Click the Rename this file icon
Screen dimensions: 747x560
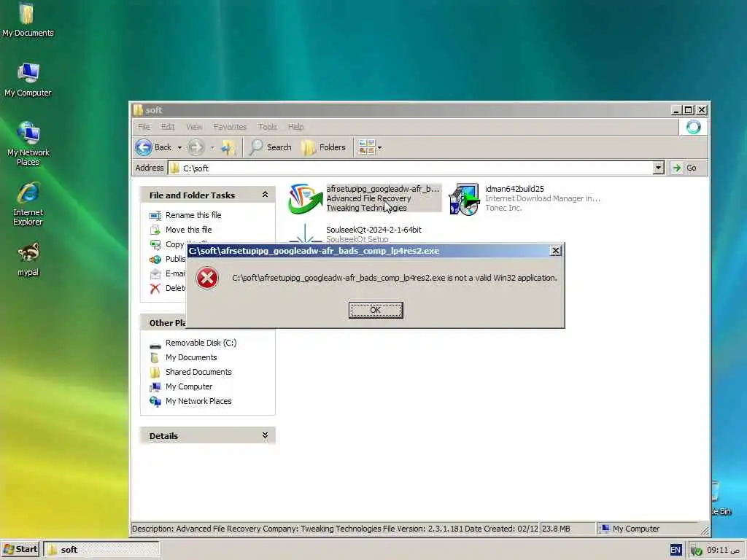[x=155, y=215]
